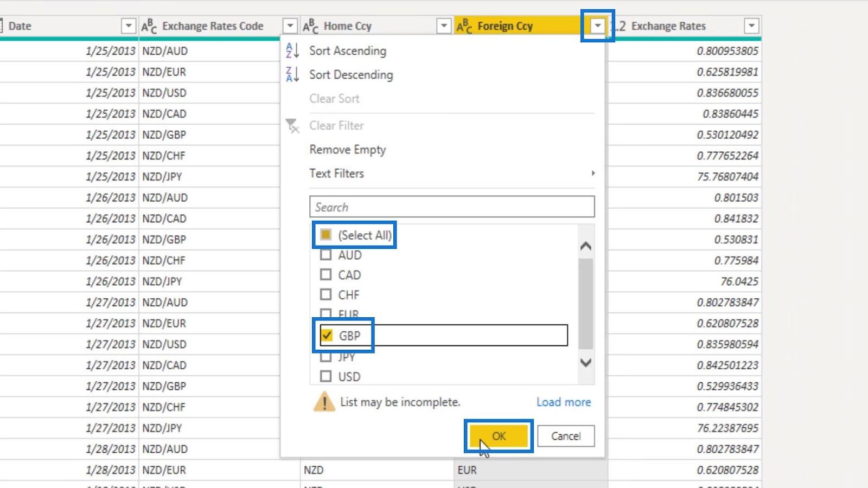Click the Sort Ascending A-Z icon

[x=292, y=50]
